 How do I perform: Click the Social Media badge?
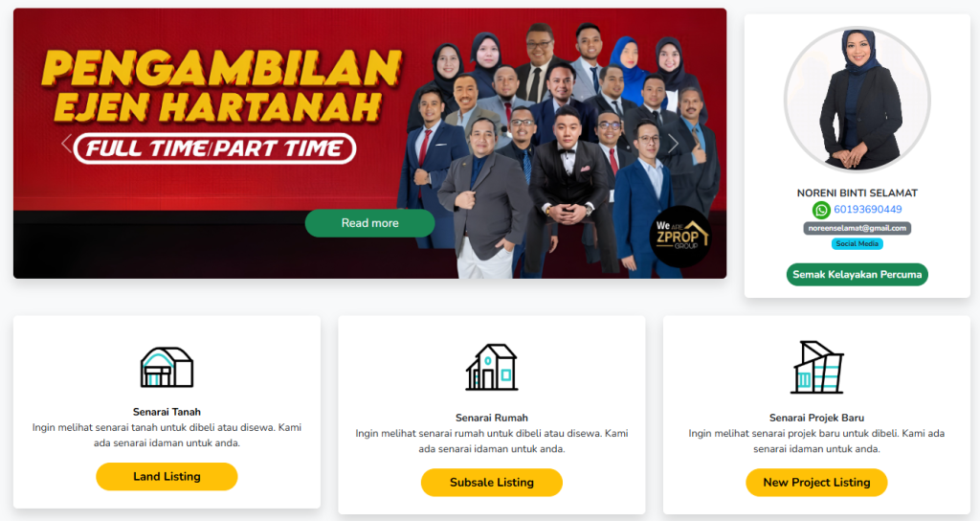857,244
